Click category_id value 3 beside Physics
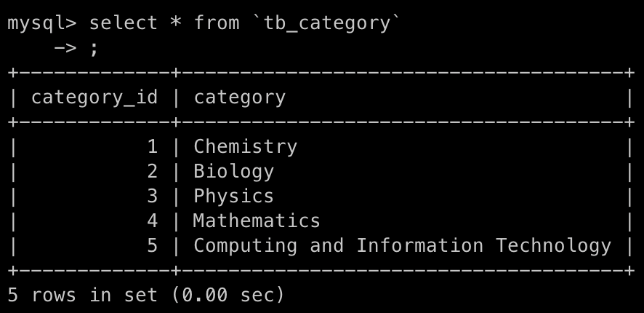644x313 pixels. 152,197
